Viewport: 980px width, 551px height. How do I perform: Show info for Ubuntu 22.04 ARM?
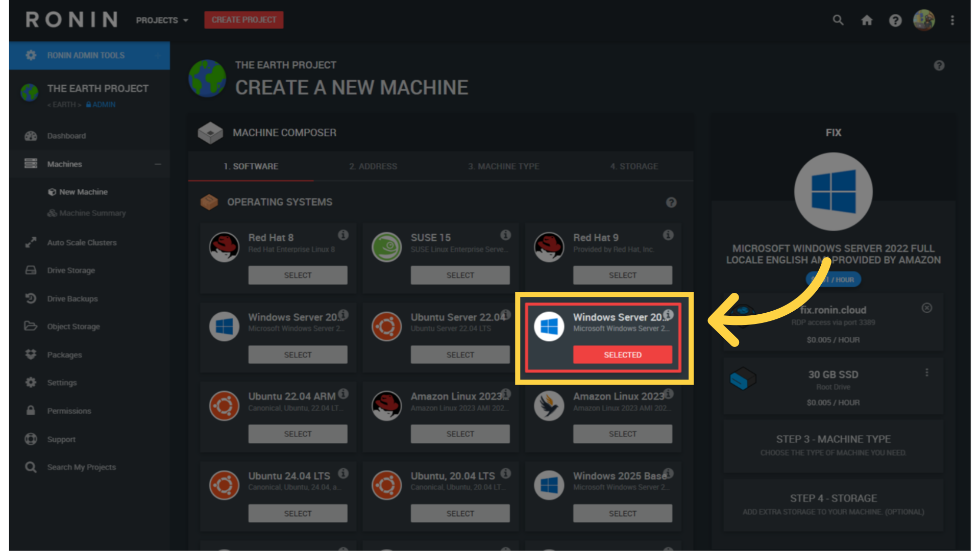coord(343,393)
